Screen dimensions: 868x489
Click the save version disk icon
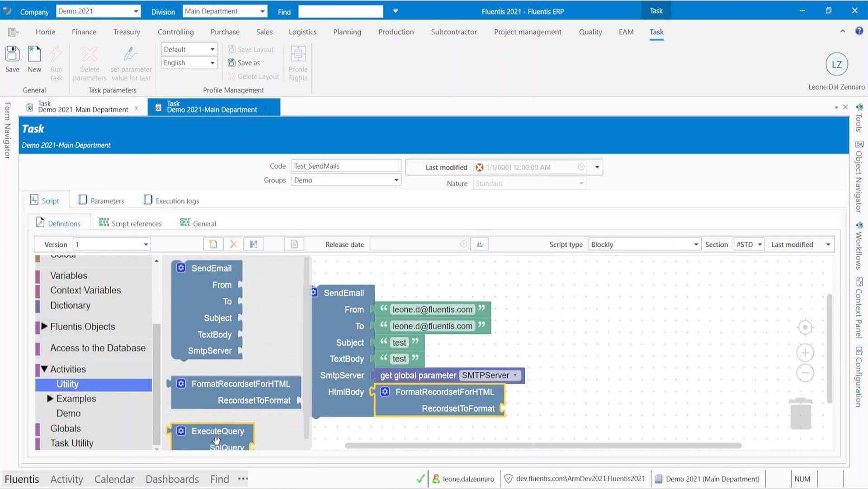pos(254,244)
